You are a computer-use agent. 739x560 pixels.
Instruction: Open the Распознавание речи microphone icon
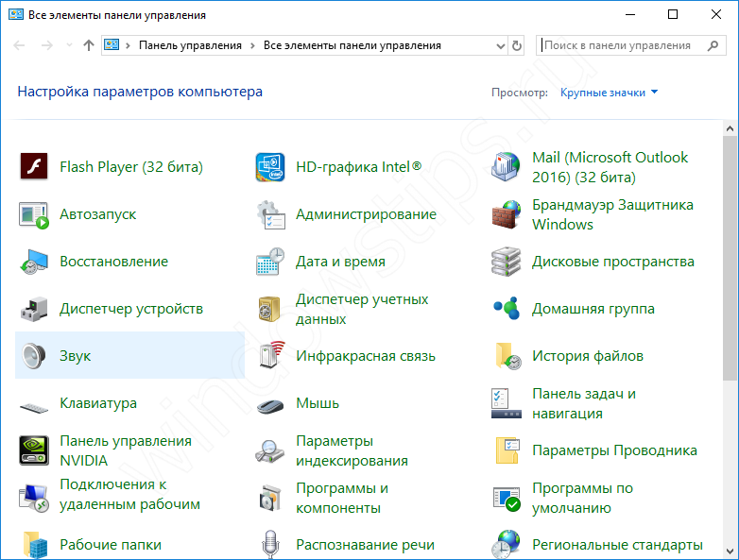pos(270,544)
